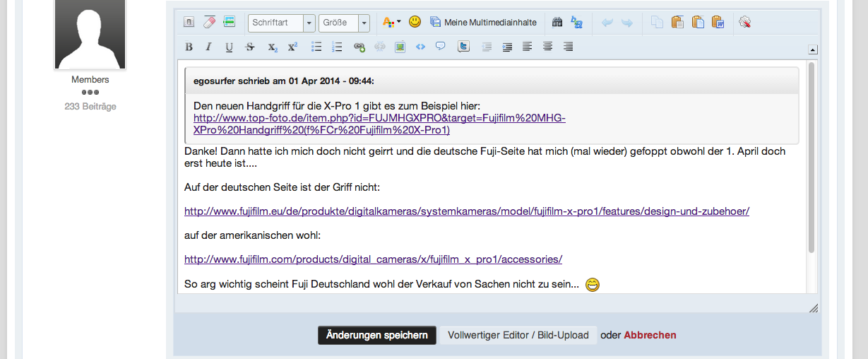Toggle italic text formatting
Image resolution: width=868 pixels, height=359 pixels.
click(208, 47)
